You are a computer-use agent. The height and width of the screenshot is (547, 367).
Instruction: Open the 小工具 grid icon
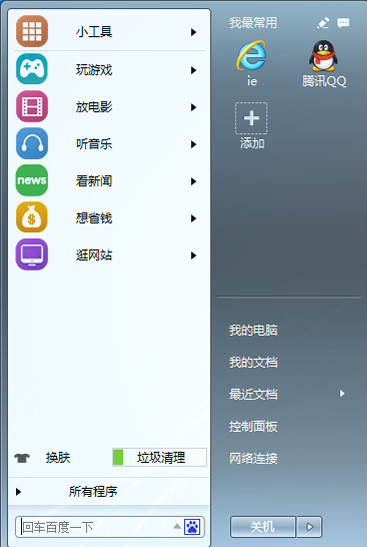coord(32,31)
